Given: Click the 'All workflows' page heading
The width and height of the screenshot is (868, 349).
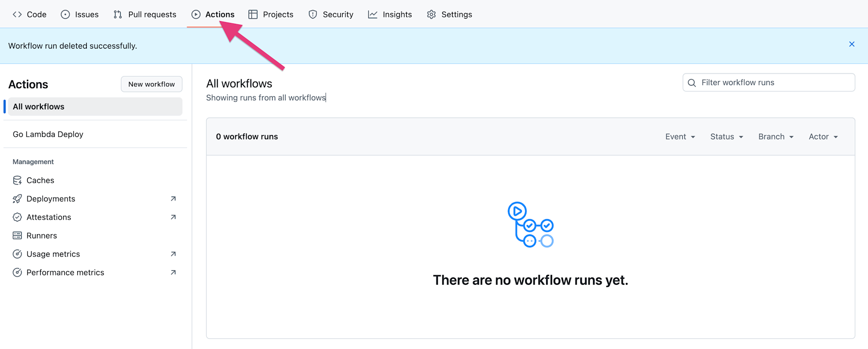Looking at the screenshot, I should point(239,83).
